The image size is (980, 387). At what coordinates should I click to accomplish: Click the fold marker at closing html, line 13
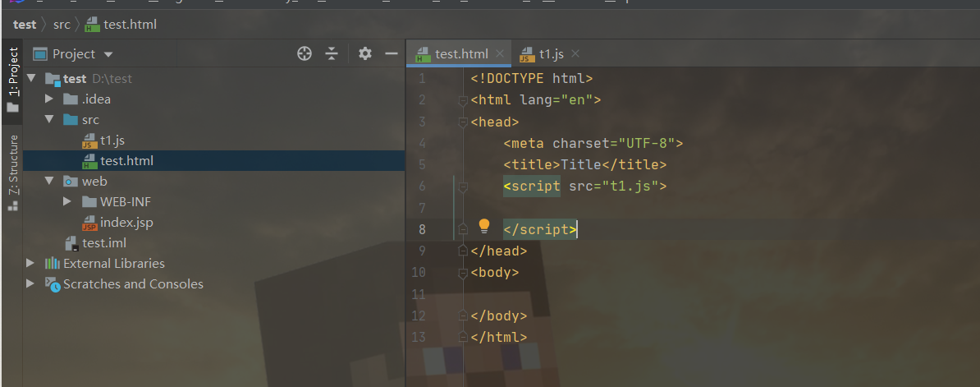pyautogui.click(x=463, y=337)
